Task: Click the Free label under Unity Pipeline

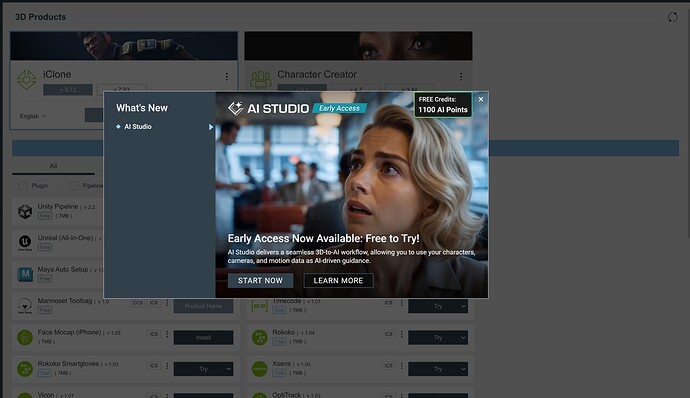Action: [x=45, y=216]
